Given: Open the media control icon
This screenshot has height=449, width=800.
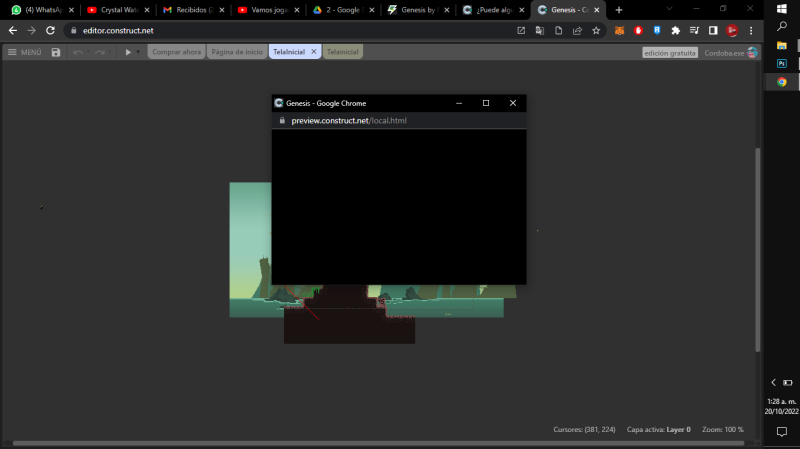Looking at the screenshot, I should [694, 31].
